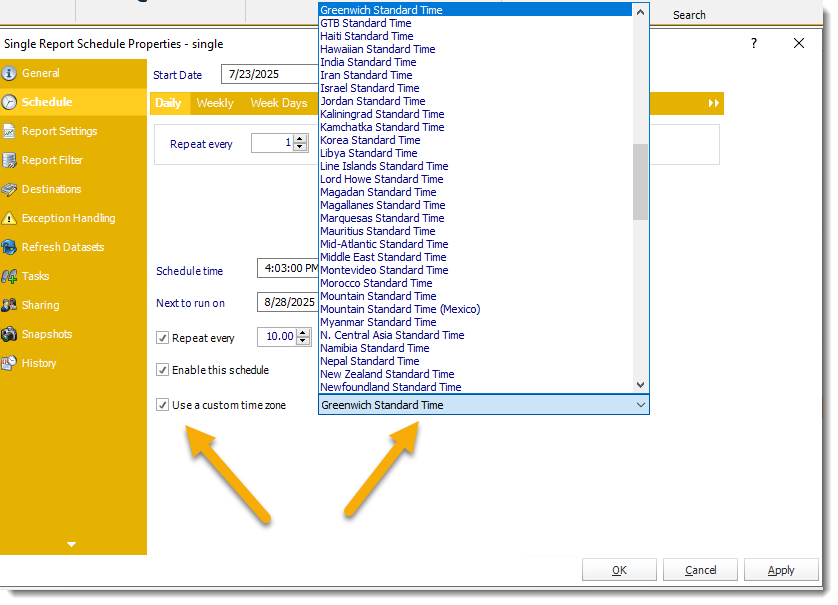Click the time zone list scroll-down arrow
838x605 pixels.
point(640,385)
